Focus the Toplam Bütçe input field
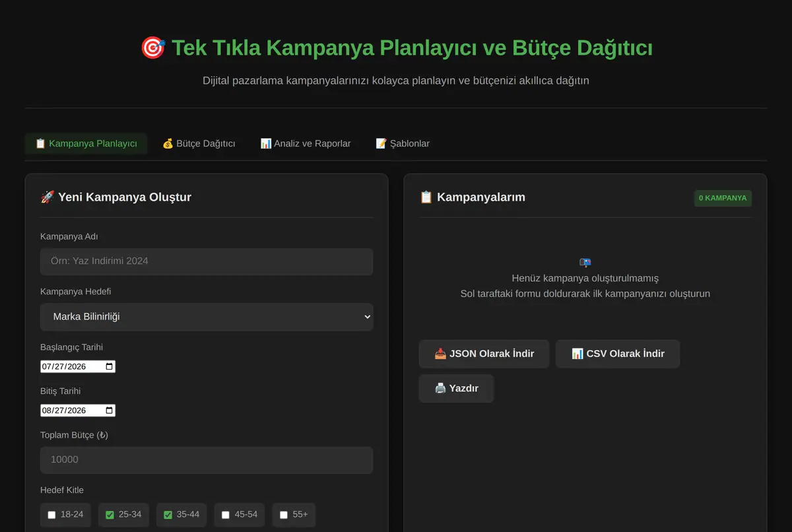This screenshot has height=532, width=792. (207, 460)
